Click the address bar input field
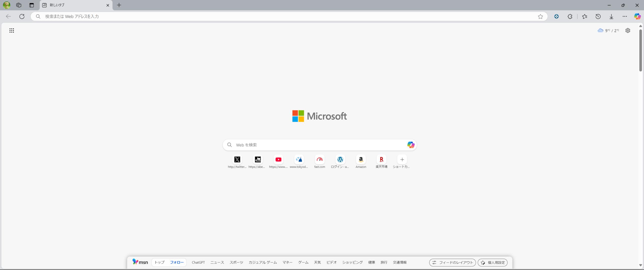This screenshot has height=270, width=644. tap(289, 16)
